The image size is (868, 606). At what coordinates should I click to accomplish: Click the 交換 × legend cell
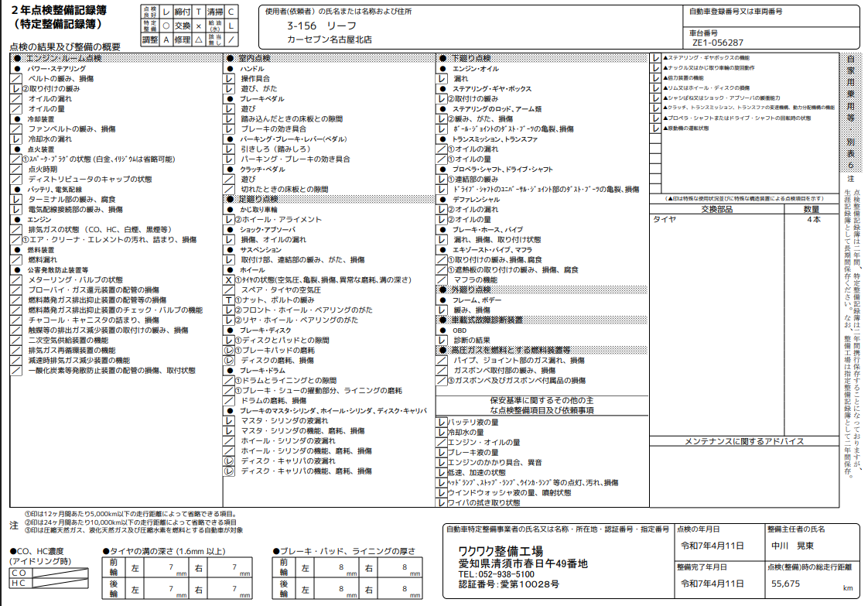(189, 26)
